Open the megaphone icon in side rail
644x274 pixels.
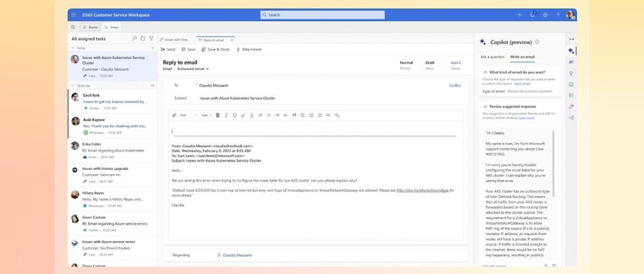click(571, 62)
